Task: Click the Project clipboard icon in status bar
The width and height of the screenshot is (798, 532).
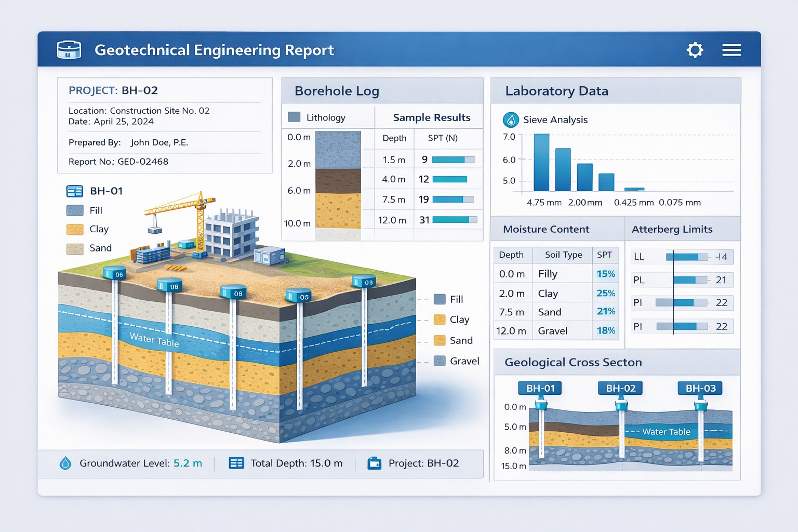Action: (373, 463)
